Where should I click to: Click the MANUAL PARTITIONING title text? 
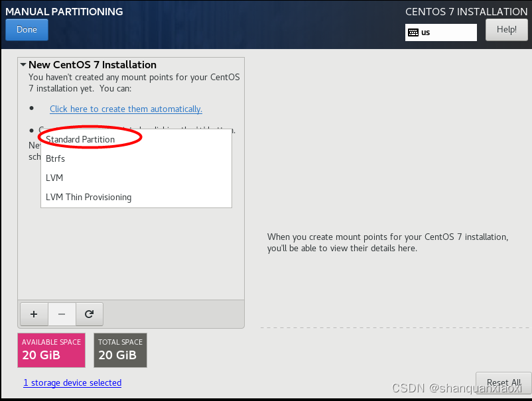(x=64, y=11)
